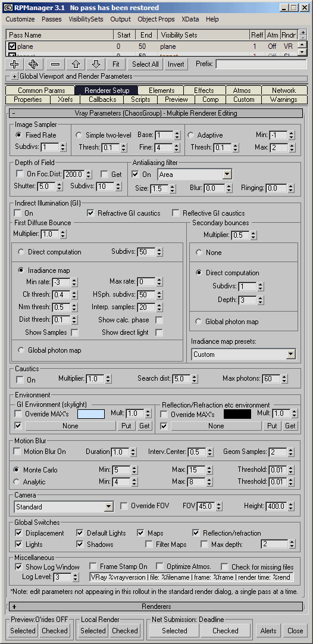This screenshot has width=313, height=644.
Task: Switch to the Warnings tab
Action: click(x=283, y=99)
